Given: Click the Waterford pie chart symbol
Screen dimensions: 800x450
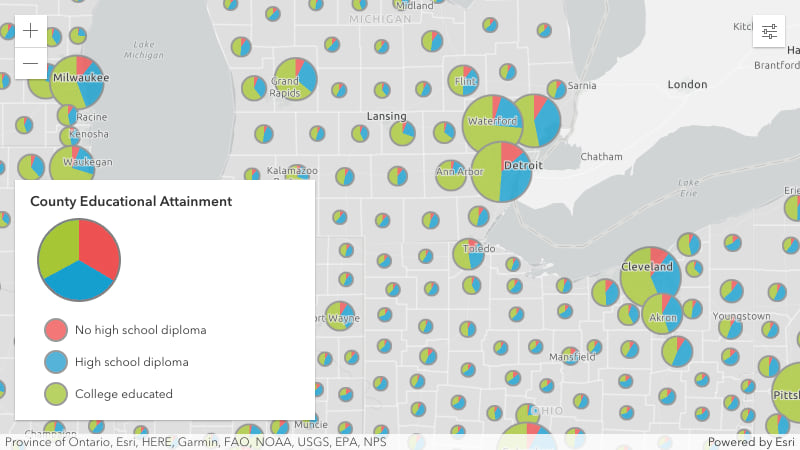Looking at the screenshot, I should [x=492, y=124].
